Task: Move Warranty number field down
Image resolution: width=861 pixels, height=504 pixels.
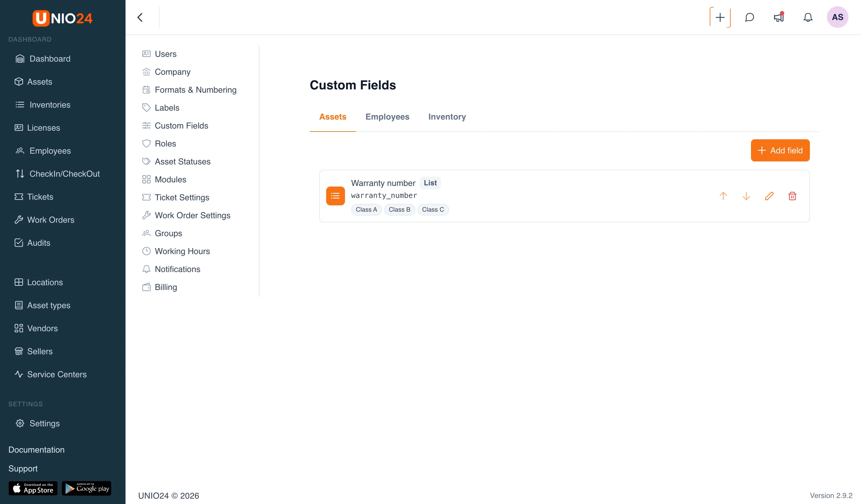Action: click(746, 196)
